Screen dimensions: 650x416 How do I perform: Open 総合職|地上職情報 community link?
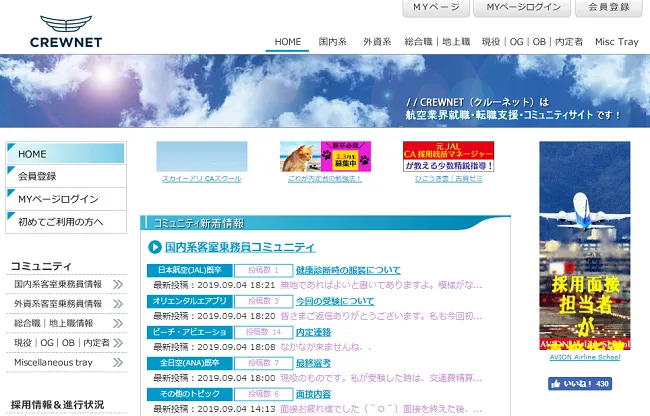53,323
